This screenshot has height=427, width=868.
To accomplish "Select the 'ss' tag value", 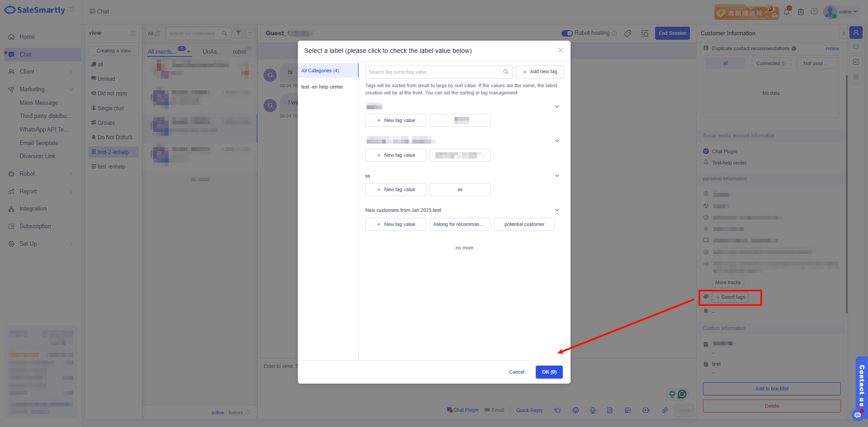I will (x=460, y=190).
